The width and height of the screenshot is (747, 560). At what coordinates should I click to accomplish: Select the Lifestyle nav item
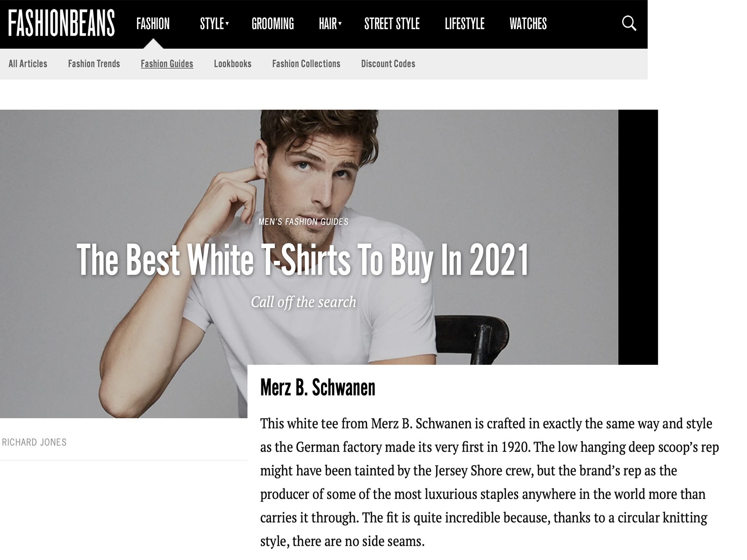pos(465,24)
